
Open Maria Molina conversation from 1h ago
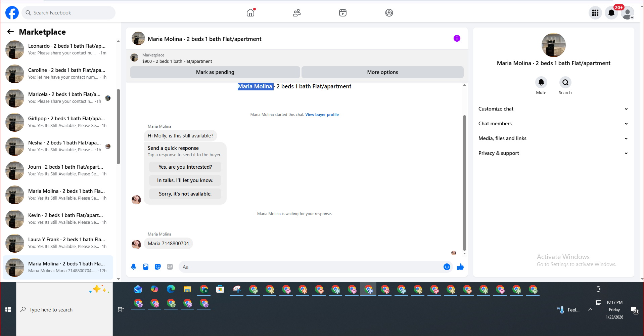(58, 195)
